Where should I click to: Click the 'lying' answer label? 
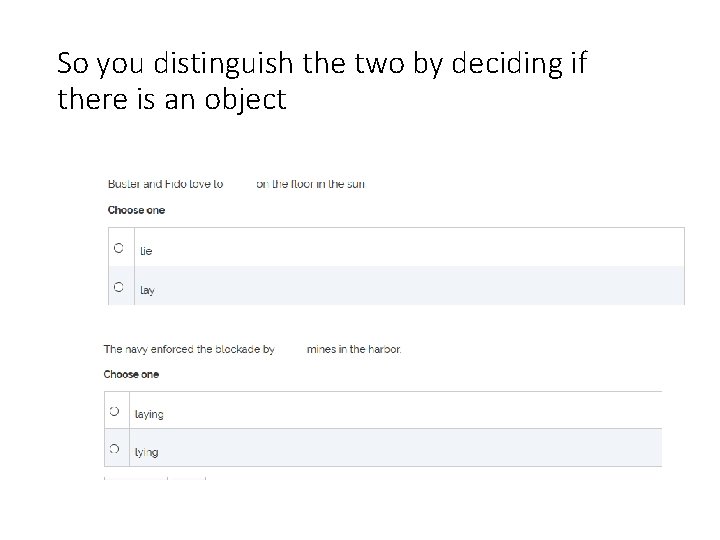pos(146,452)
